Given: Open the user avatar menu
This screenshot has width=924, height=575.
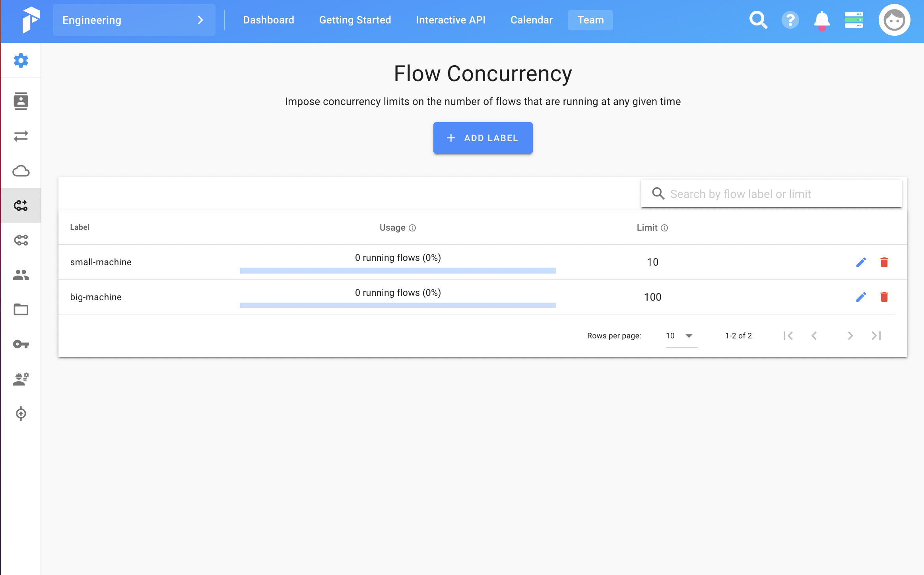Looking at the screenshot, I should [x=894, y=20].
